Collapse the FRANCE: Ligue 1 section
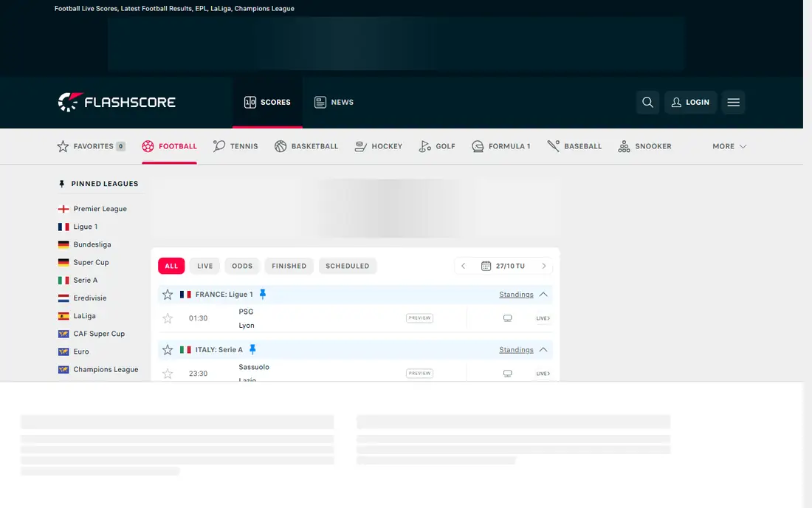The width and height of the screenshot is (812, 508). tap(543, 294)
